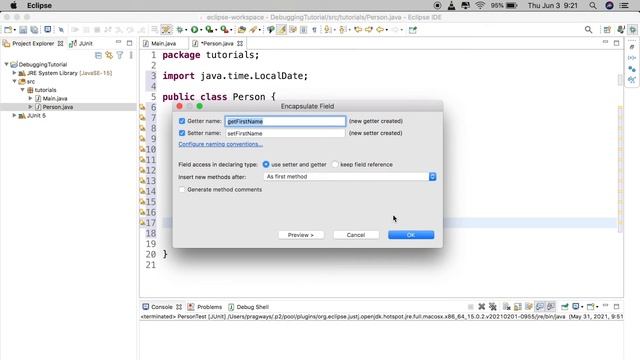640x360 pixels.
Task: Open Configure naming conventions link
Action: (220, 144)
